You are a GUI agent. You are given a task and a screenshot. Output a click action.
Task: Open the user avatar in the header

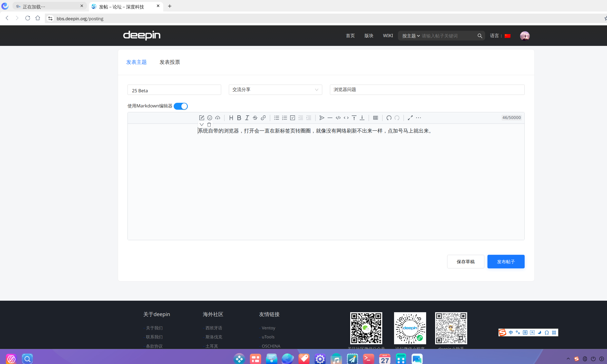coord(525,36)
